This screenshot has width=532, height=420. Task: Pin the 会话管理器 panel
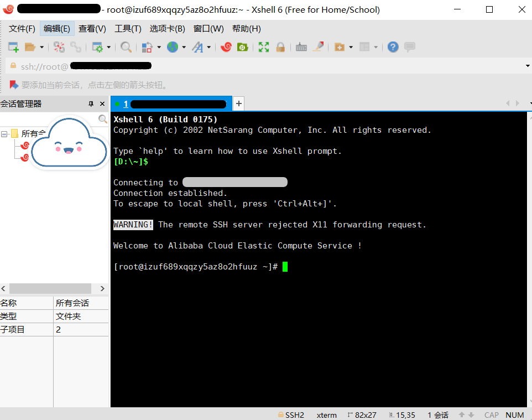[91, 103]
